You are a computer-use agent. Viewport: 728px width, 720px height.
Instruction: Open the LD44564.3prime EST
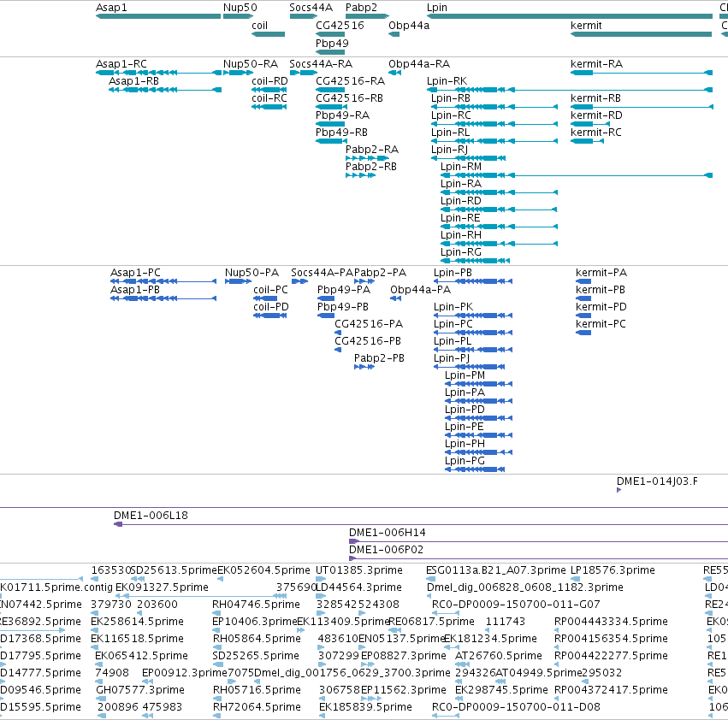click(x=321, y=596)
